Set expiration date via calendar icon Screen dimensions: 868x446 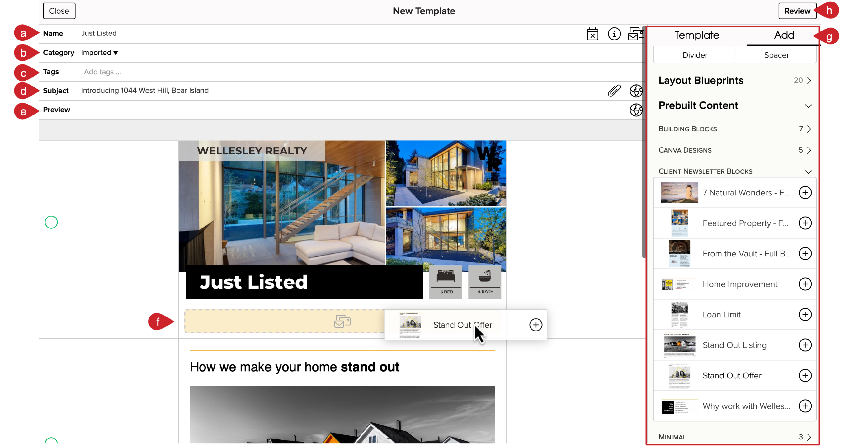593,34
